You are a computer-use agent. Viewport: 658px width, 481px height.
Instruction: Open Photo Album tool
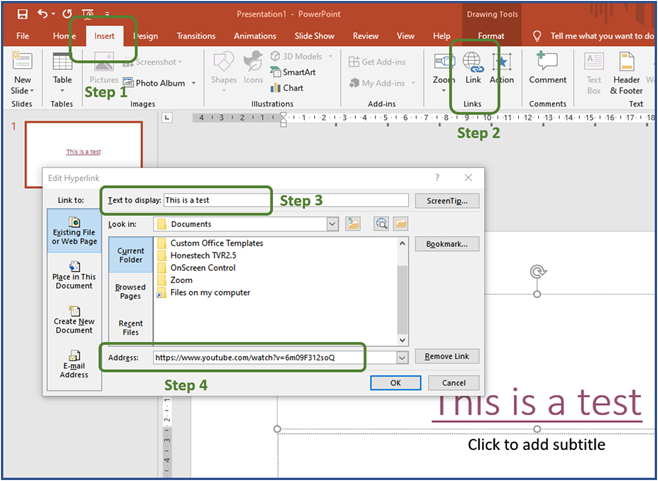pos(154,83)
